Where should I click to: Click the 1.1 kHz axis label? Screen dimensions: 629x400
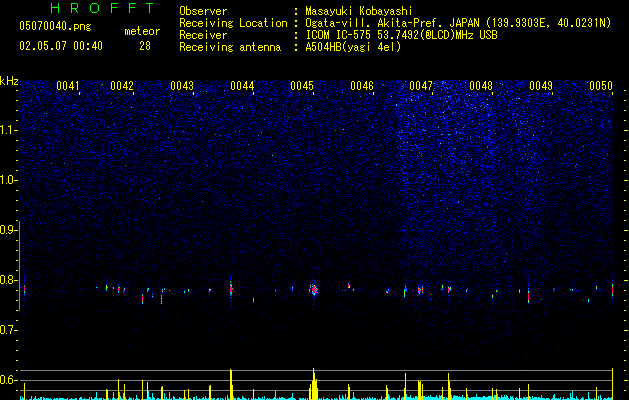click(8, 130)
